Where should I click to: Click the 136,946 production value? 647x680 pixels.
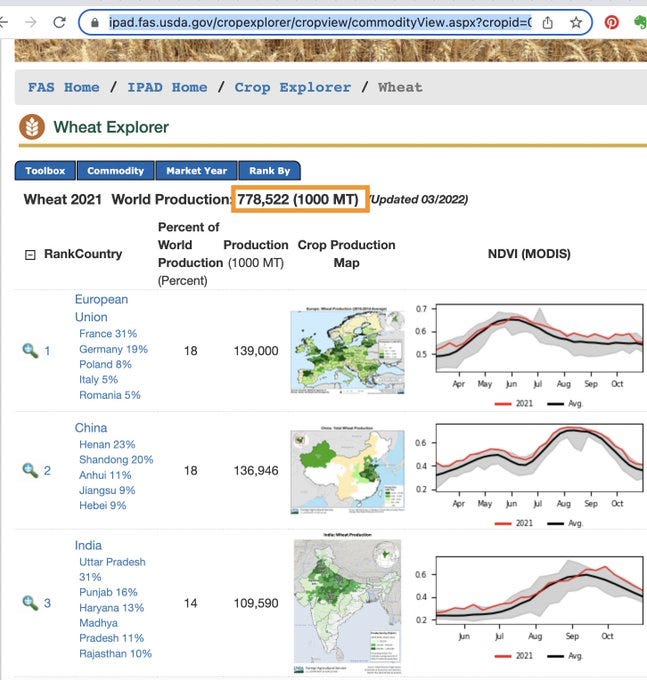pyautogui.click(x=256, y=471)
